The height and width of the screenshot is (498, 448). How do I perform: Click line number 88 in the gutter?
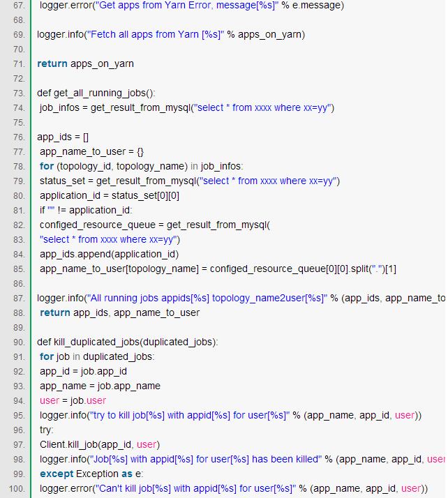point(19,313)
